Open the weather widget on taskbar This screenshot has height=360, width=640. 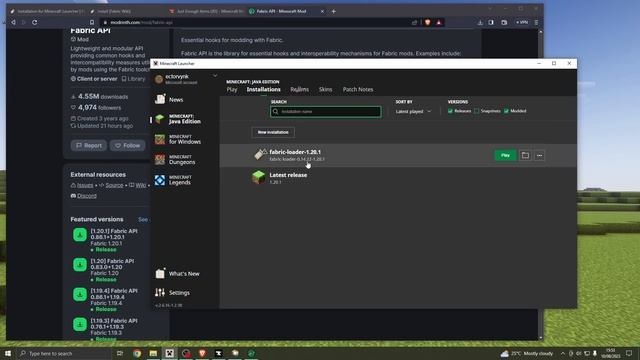pos(527,353)
